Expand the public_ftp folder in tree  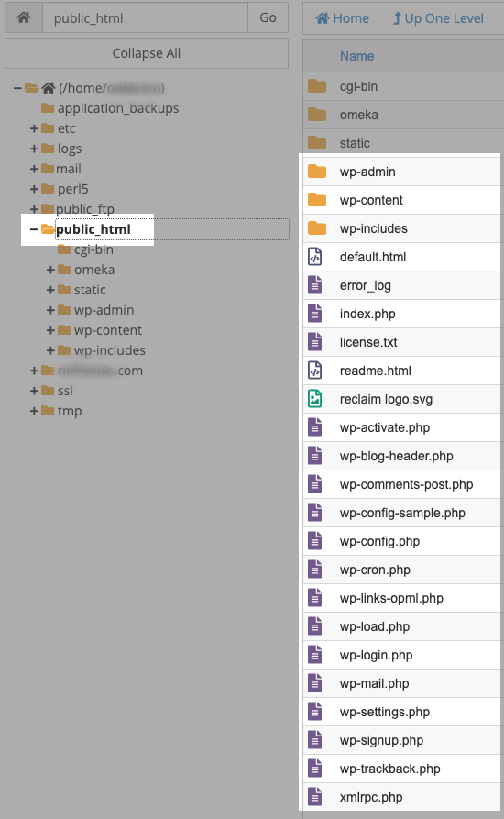34,209
